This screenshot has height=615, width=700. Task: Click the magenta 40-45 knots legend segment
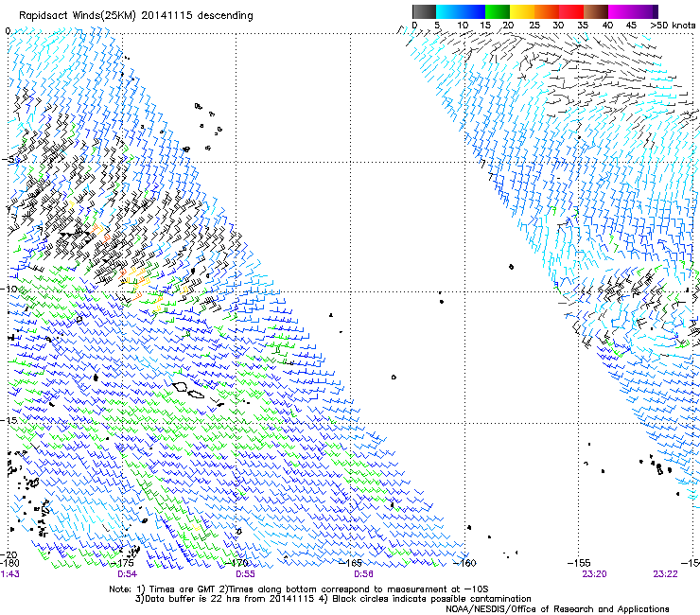point(621,11)
